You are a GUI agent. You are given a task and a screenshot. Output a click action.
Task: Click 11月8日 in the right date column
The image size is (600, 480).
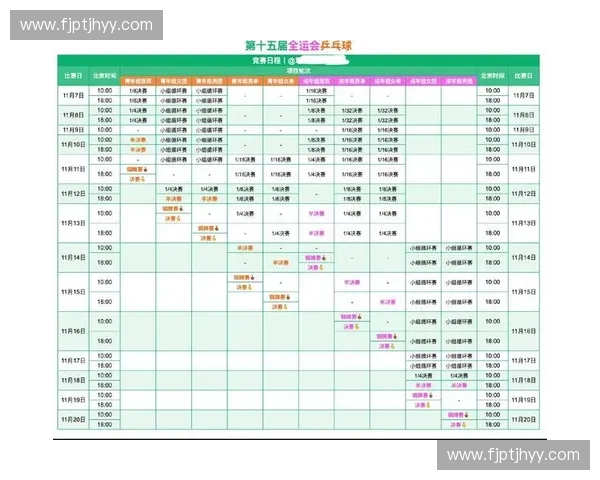point(523,115)
